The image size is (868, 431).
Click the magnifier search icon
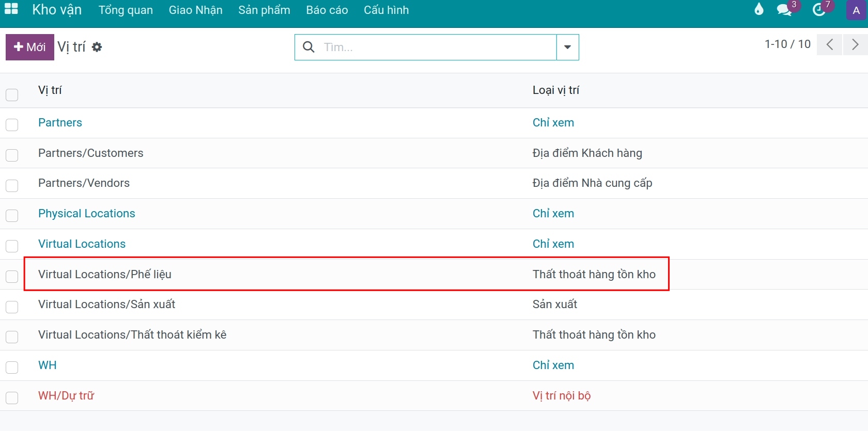point(308,47)
